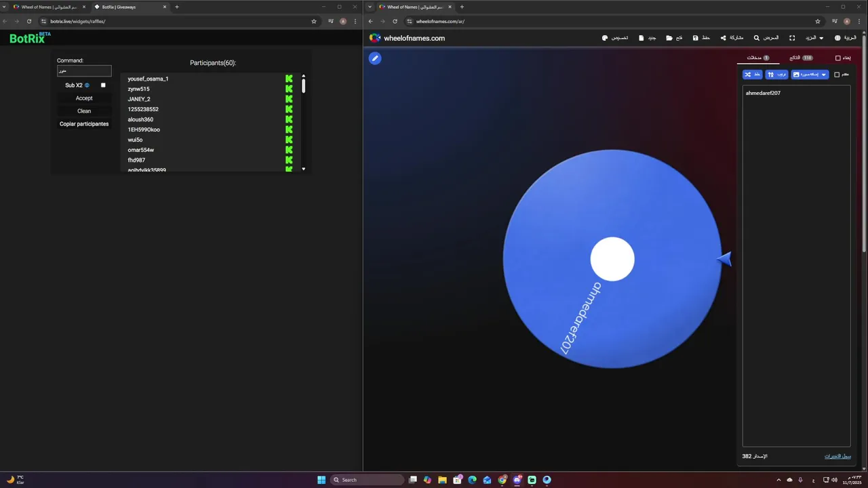
Task: Click the blue pencil edit button above the wheel
Action: pos(375,58)
